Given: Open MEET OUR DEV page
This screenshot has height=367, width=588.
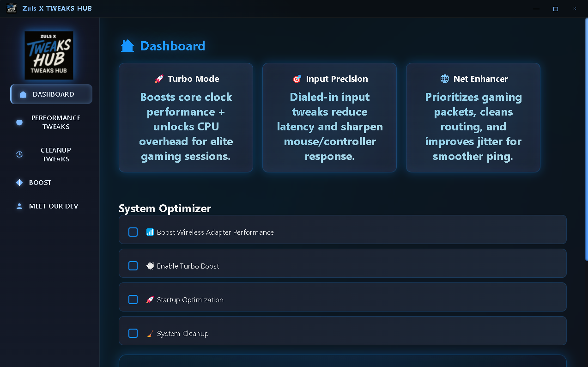Looking at the screenshot, I should click(x=51, y=206).
